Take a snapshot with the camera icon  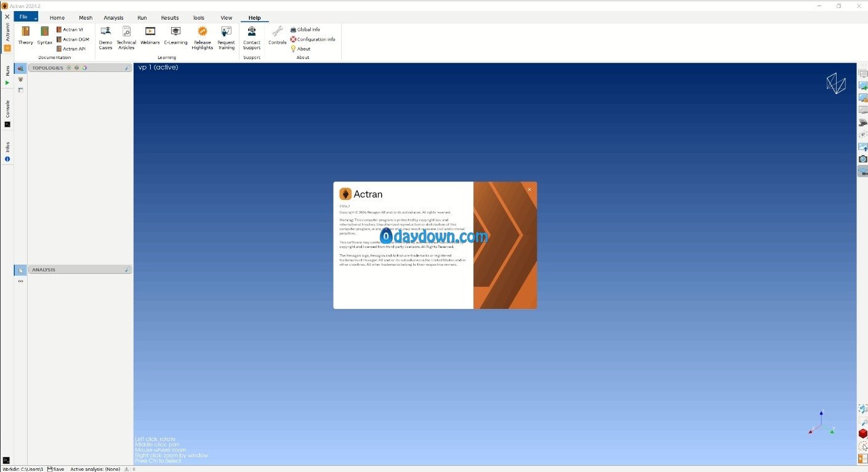point(863,159)
